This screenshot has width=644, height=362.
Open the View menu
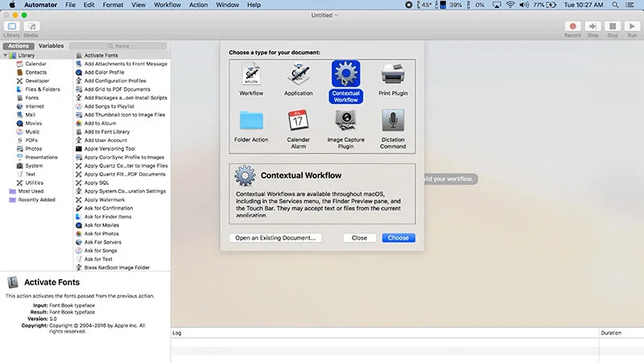click(x=138, y=5)
